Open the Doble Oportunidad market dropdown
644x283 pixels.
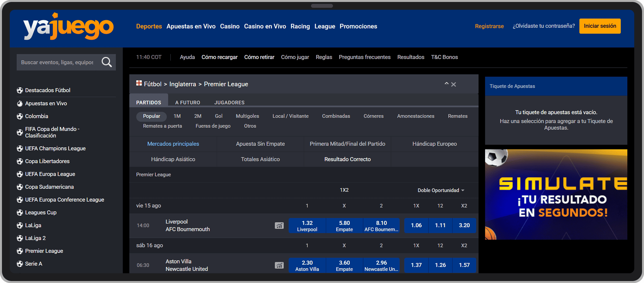click(x=441, y=190)
